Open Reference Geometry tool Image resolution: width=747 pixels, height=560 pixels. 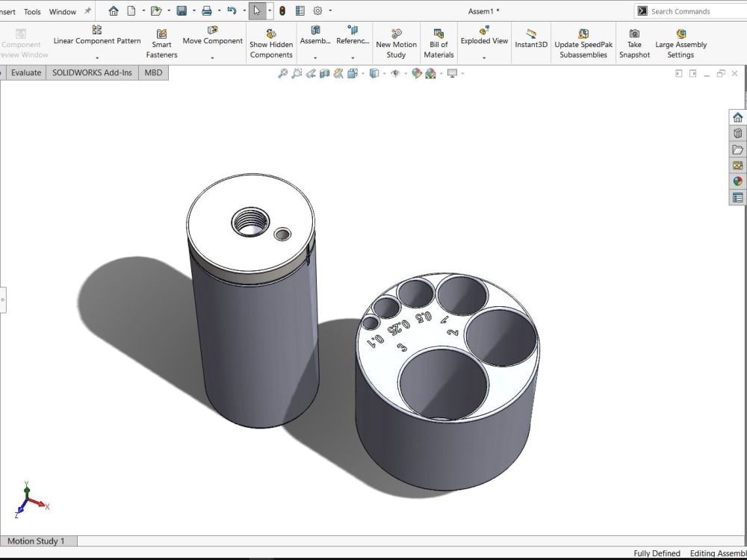point(353,36)
